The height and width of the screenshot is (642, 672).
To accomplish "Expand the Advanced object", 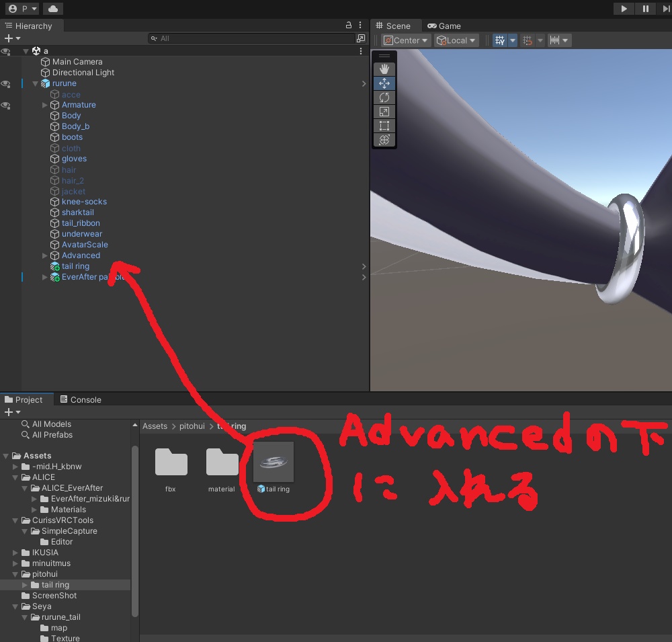I will (44, 255).
